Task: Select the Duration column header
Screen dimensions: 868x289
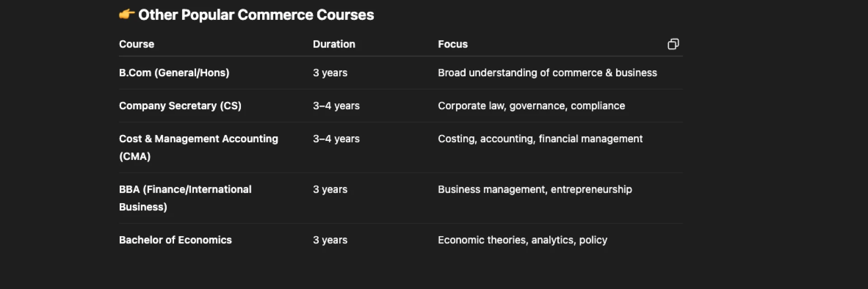Action: [x=334, y=44]
